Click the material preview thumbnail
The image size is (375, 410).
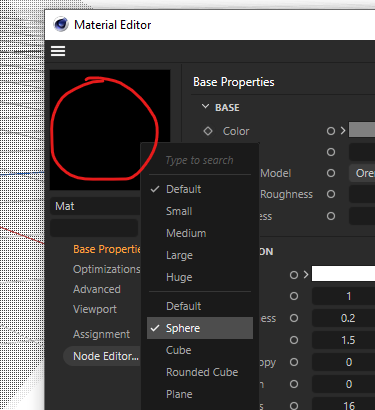110,130
